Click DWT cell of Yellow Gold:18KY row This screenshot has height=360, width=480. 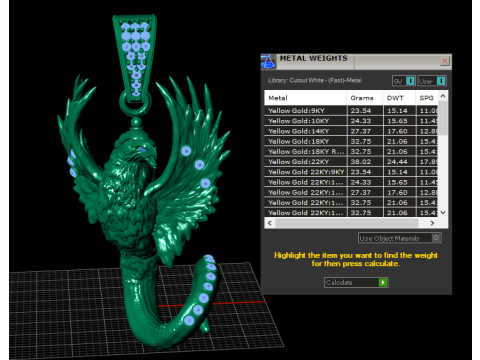[x=399, y=141]
